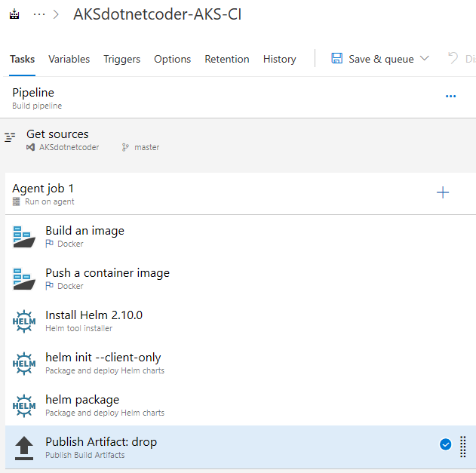This screenshot has height=473, width=476.
Task: Expand the breadcrumb ellipsis menu
Action: (x=39, y=15)
